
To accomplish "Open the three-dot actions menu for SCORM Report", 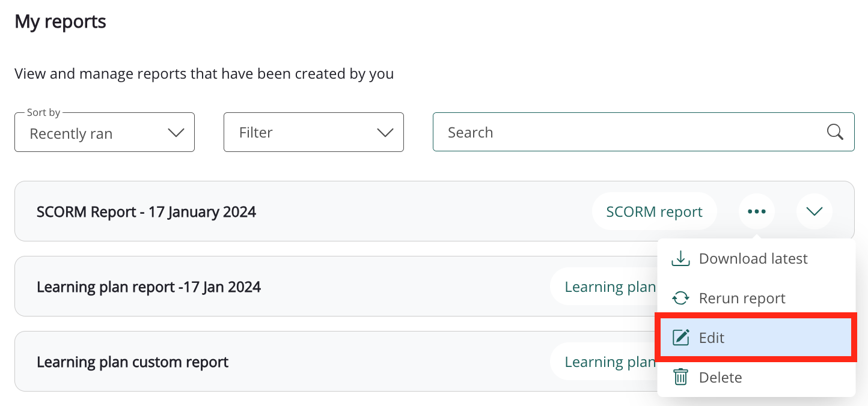I will [756, 211].
